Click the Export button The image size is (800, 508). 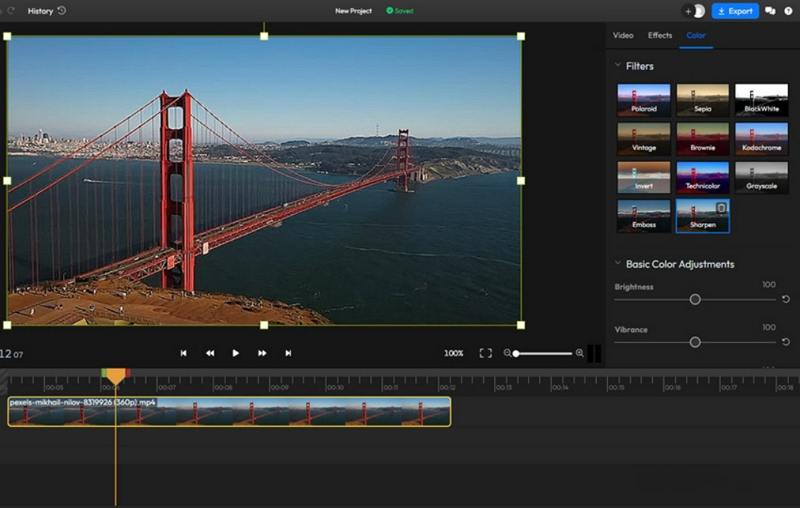point(735,11)
